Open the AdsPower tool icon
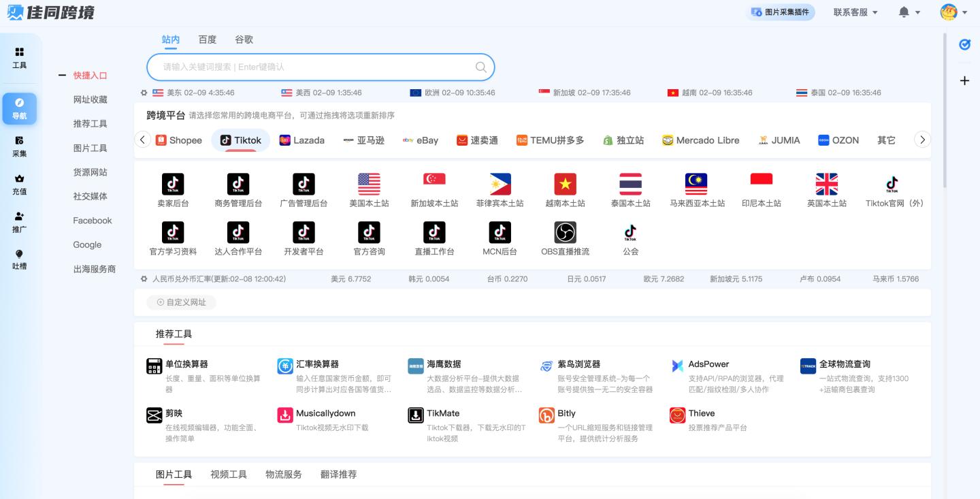The height and width of the screenshot is (499, 980). (x=677, y=366)
